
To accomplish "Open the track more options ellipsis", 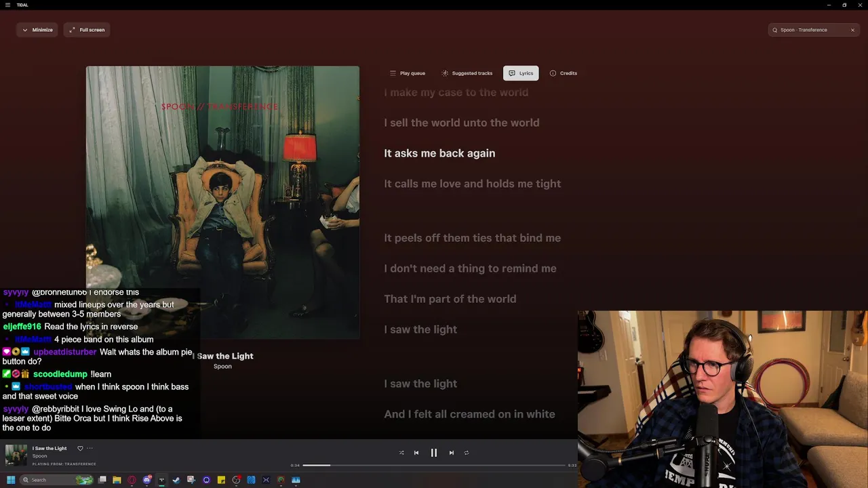I will (x=90, y=449).
